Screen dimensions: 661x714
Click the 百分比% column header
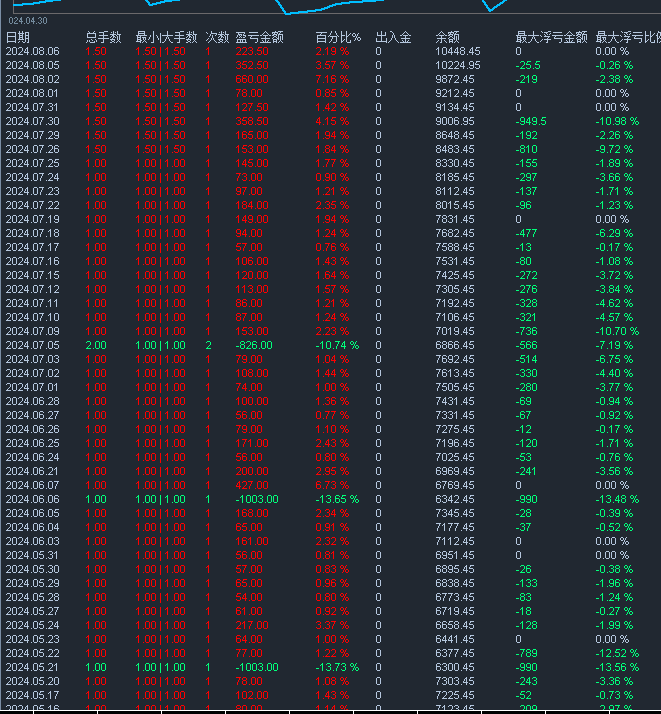337,37
